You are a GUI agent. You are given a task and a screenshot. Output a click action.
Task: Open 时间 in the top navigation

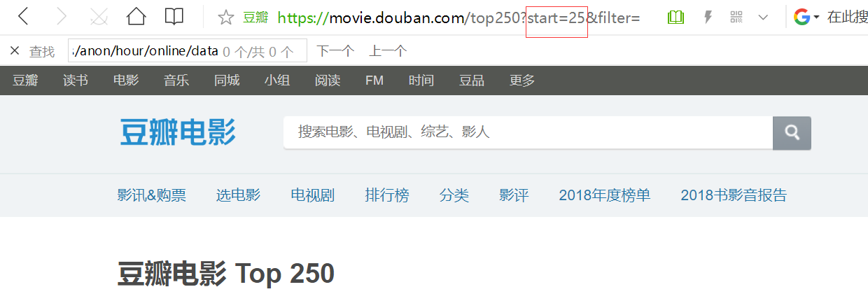pos(421,80)
